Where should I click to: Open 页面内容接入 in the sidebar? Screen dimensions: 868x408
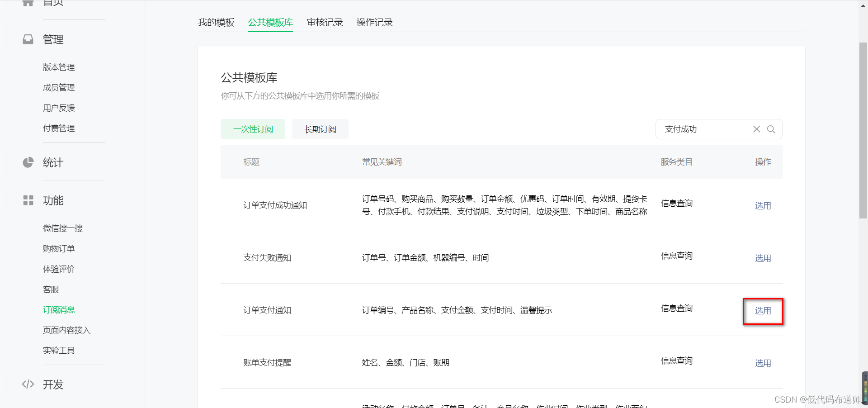(x=67, y=330)
